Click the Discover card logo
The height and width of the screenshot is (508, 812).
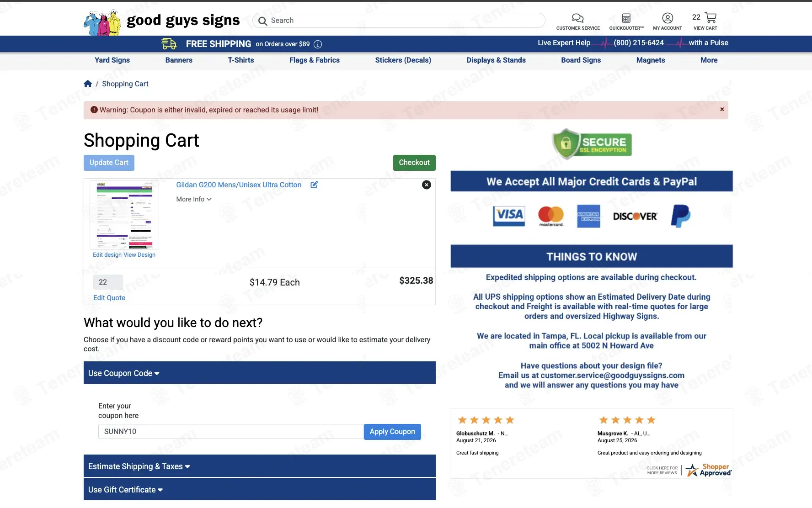point(635,217)
